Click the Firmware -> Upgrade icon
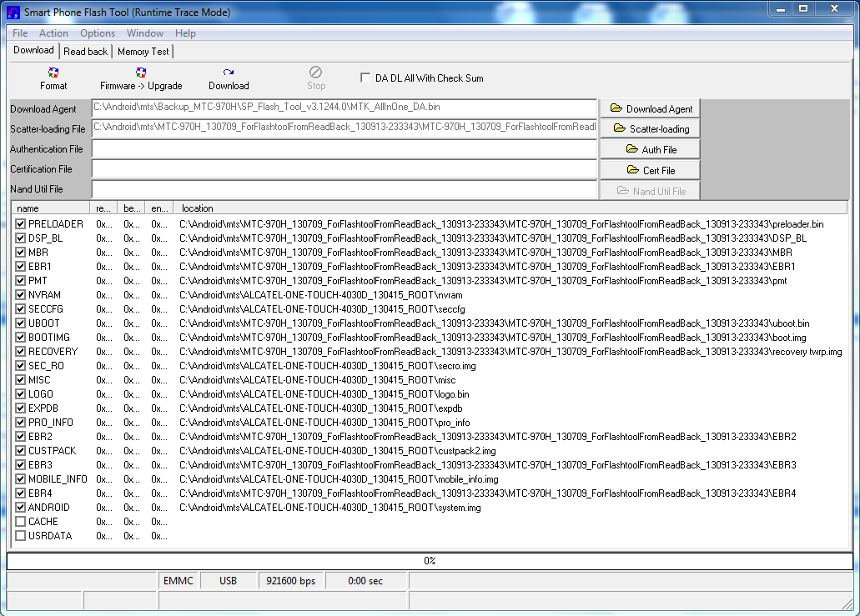 coord(141,73)
